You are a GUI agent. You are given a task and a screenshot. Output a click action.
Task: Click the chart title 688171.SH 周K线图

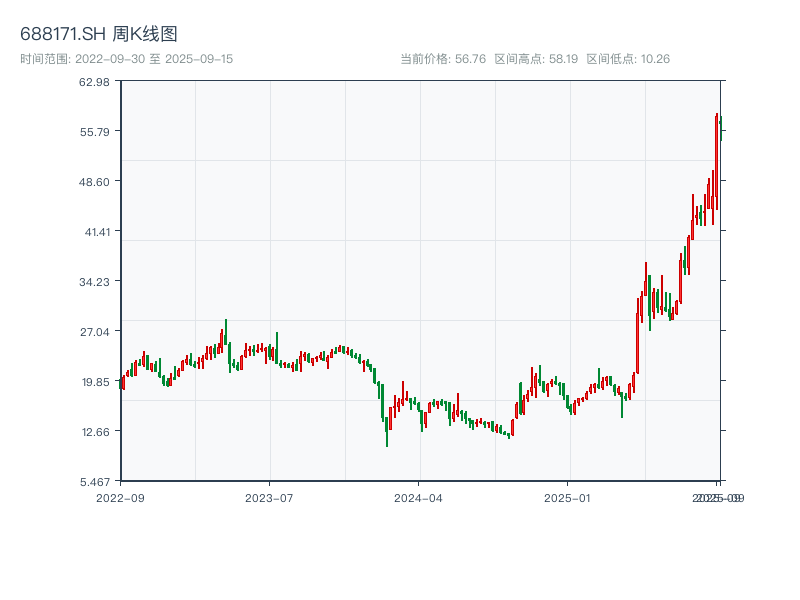tap(99, 34)
